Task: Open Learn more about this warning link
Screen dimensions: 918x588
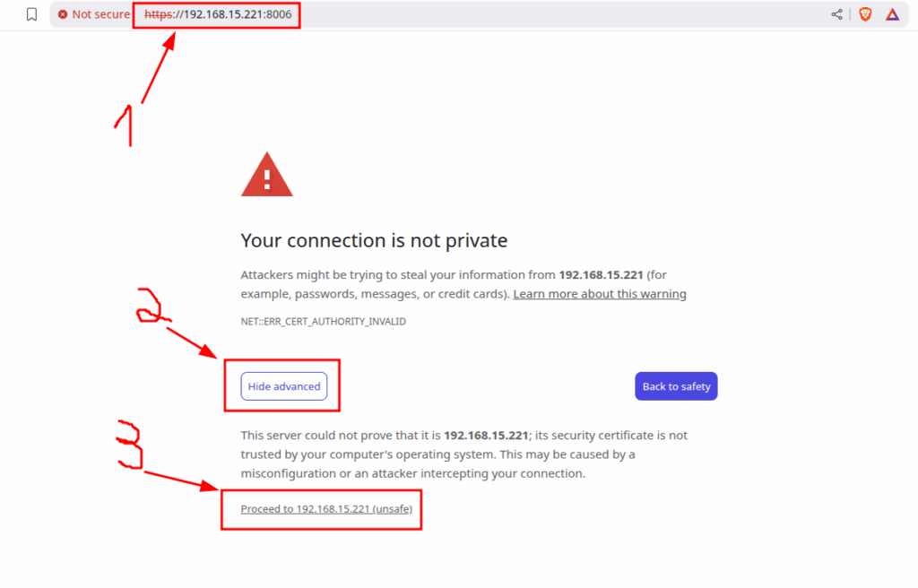Action: 600,294
